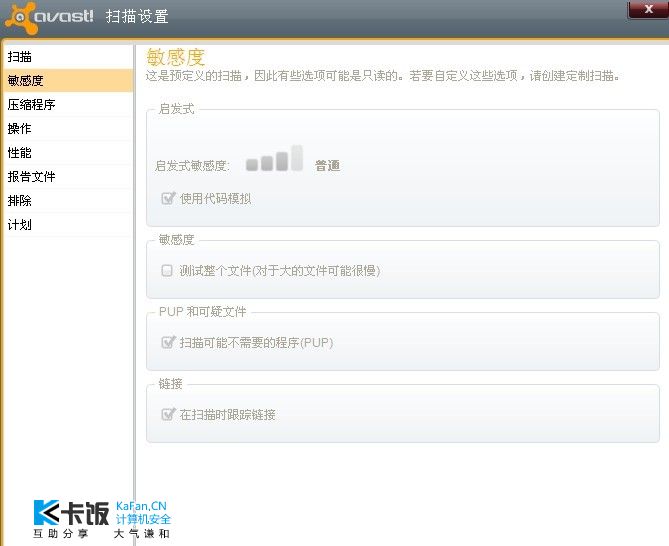
Task: Switch to the 性能 settings page
Action: pyautogui.click(x=68, y=153)
